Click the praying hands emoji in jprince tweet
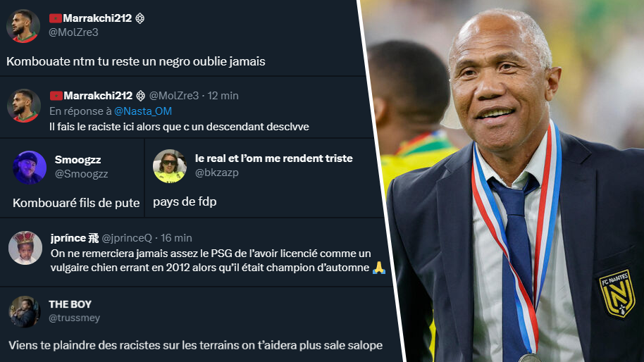Image resolution: width=644 pixels, height=362 pixels. 378,268
